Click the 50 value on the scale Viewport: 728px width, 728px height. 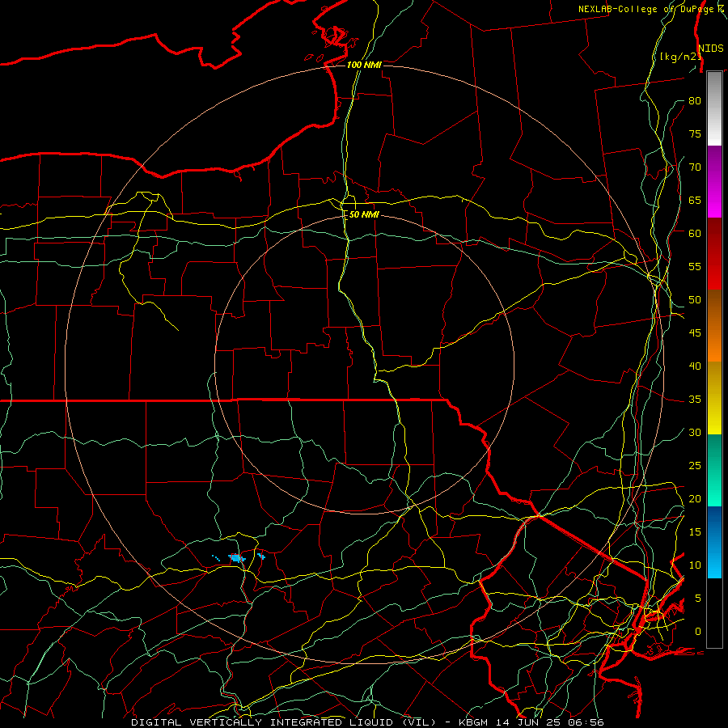pos(695,299)
